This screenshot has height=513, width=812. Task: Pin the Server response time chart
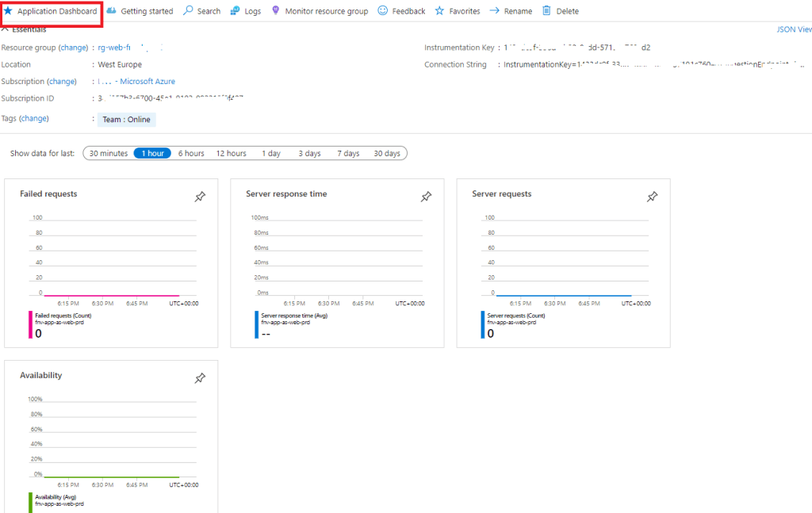(x=426, y=197)
